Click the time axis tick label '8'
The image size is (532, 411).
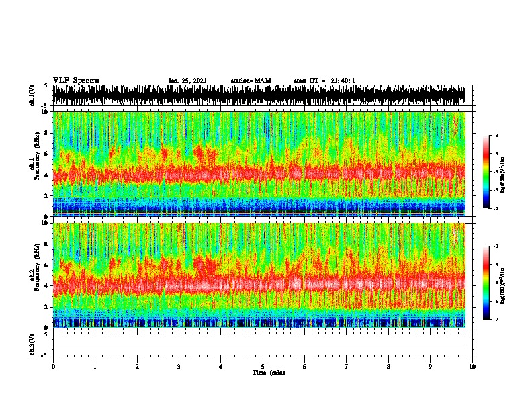point(388,367)
